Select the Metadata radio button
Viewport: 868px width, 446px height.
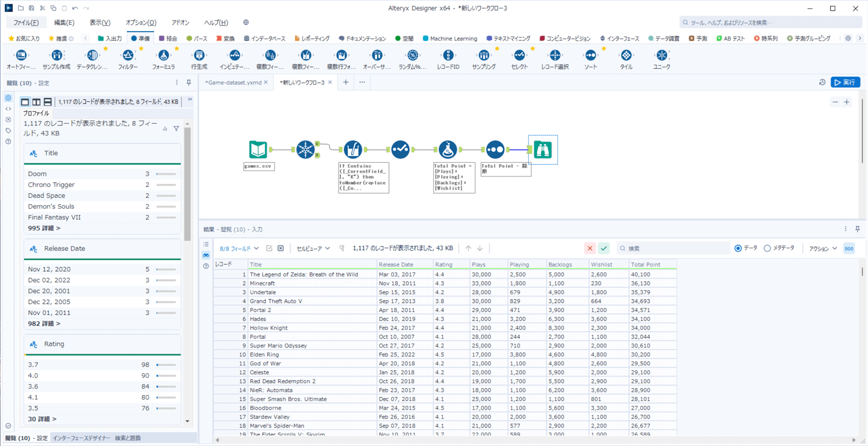[x=767, y=248]
